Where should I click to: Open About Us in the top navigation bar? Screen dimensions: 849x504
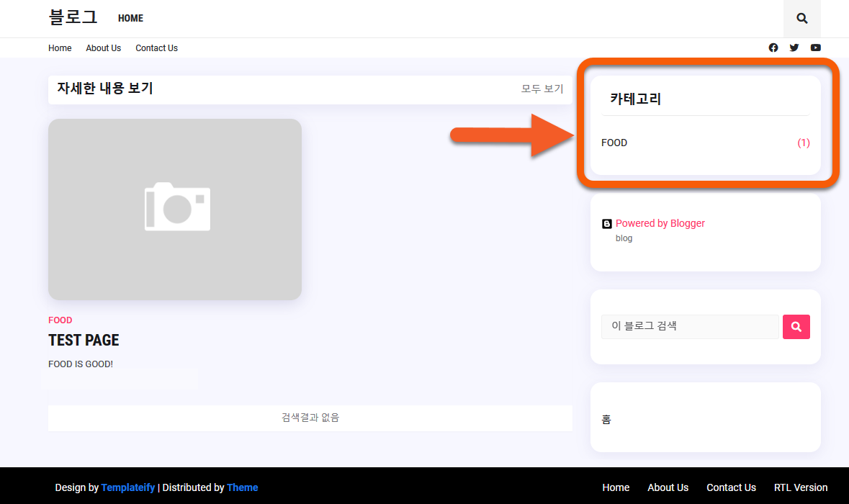pos(104,48)
